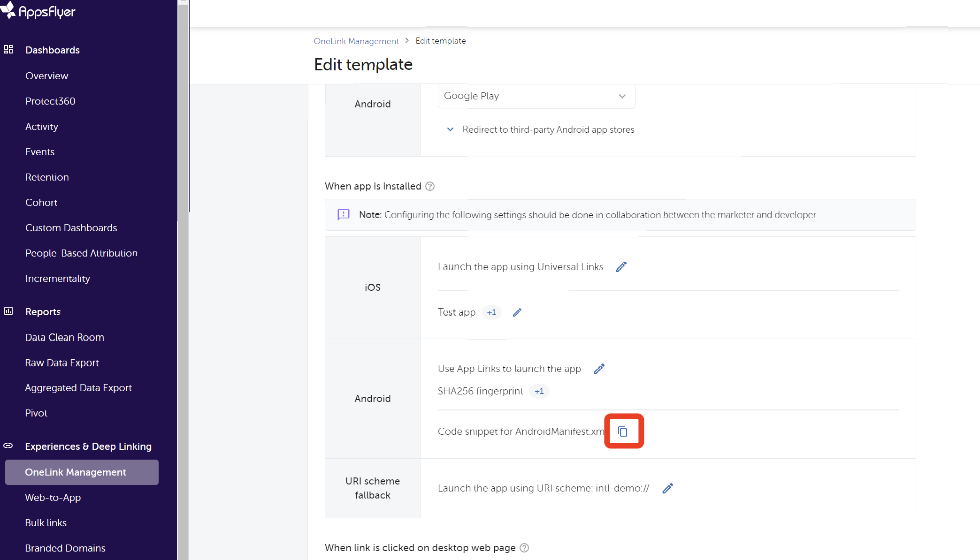Edit the URI scheme fallback setting
Image resolution: width=980 pixels, height=560 pixels.
[x=668, y=488]
